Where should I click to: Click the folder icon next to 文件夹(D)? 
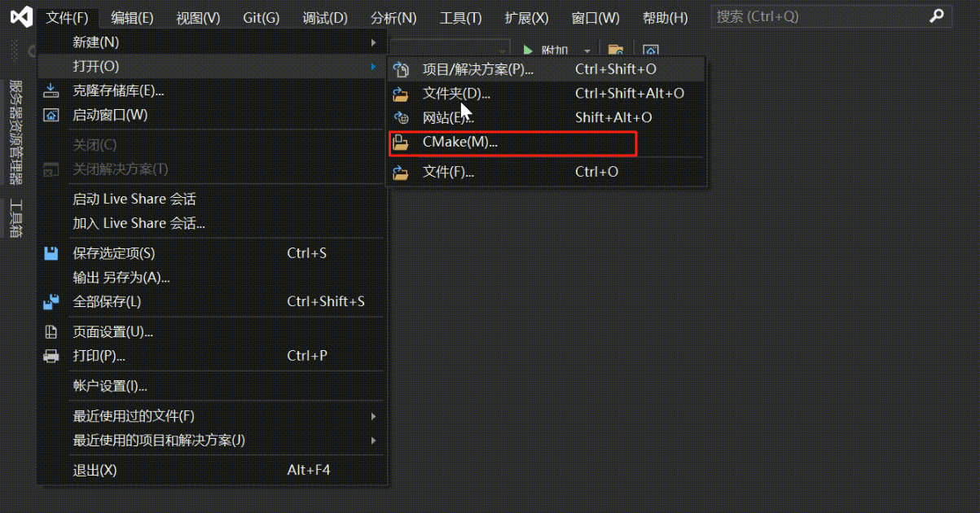pyautogui.click(x=401, y=94)
